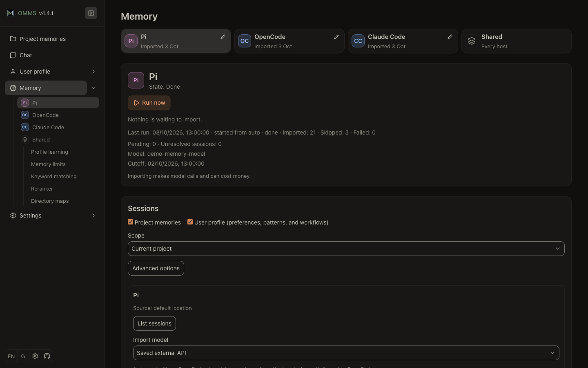588x368 pixels.
Task: Open the GitHub icon link
Action: 47,356
